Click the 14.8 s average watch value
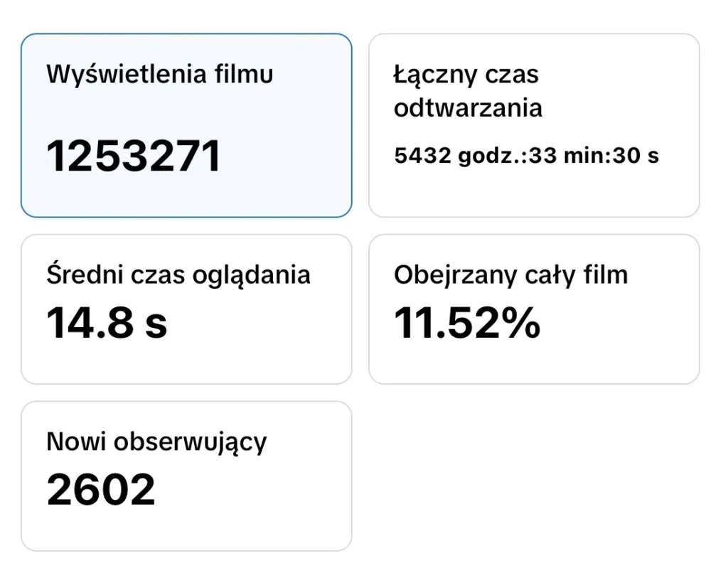Viewport: 728px width, 588px height. 107,323
